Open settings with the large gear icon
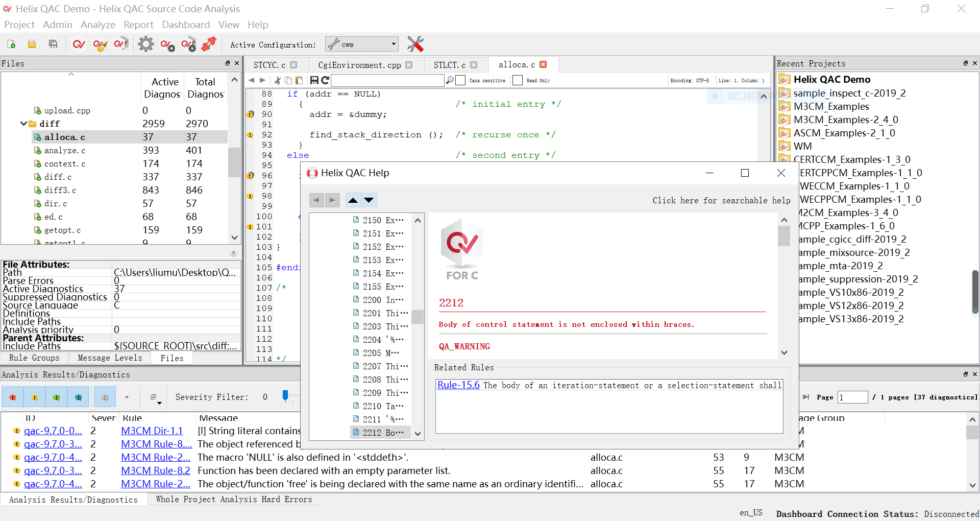980x521 pixels. point(146,44)
